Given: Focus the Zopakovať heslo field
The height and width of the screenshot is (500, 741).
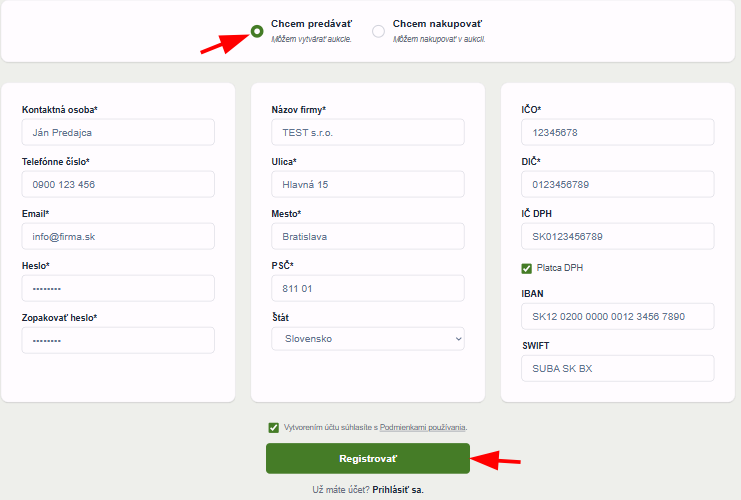Looking at the screenshot, I should click(x=118, y=340).
